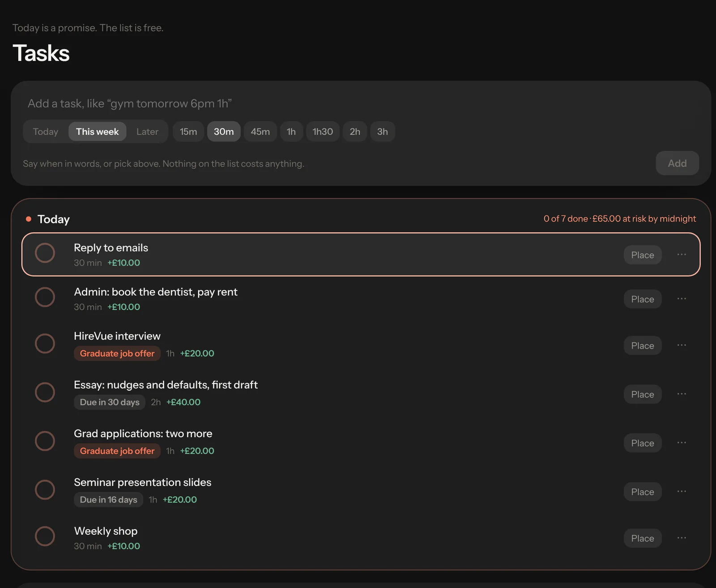Set duration to 2h
This screenshot has width=716, height=588.
coord(355,132)
